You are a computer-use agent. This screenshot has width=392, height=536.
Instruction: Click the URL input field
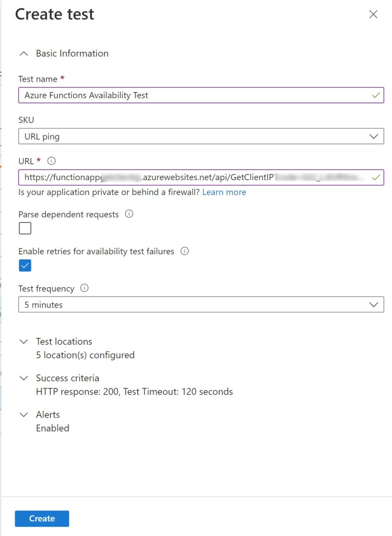click(x=194, y=178)
